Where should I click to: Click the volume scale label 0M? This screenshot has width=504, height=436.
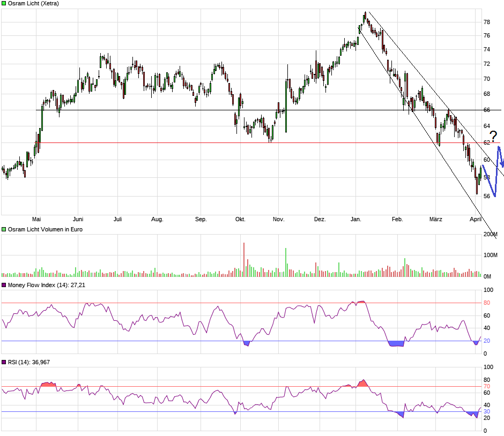(x=487, y=276)
